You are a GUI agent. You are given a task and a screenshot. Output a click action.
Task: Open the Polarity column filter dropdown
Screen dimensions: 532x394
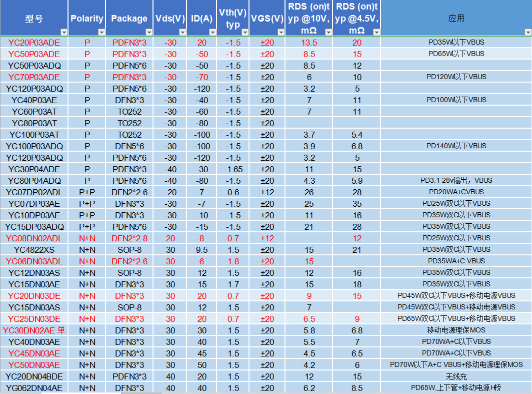101,32
